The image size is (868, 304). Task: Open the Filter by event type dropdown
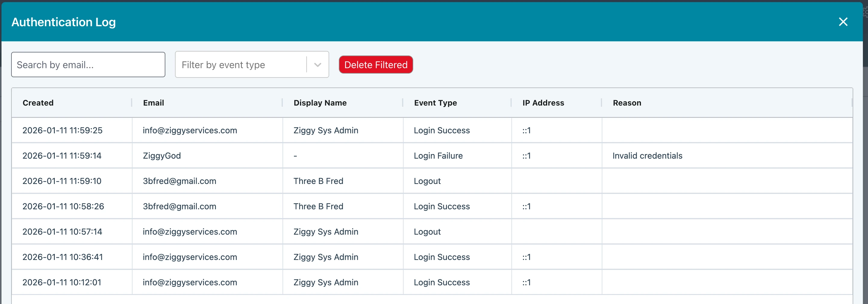[x=240, y=65]
